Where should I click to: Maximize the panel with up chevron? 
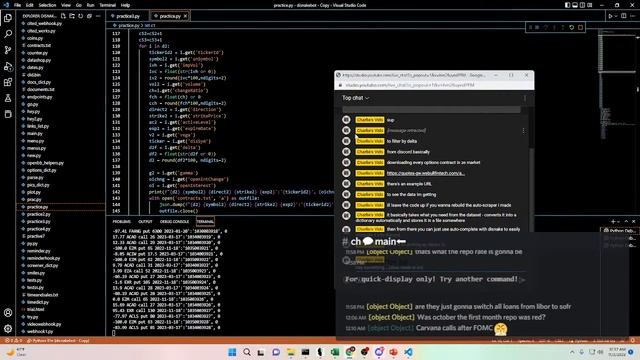click(626, 221)
